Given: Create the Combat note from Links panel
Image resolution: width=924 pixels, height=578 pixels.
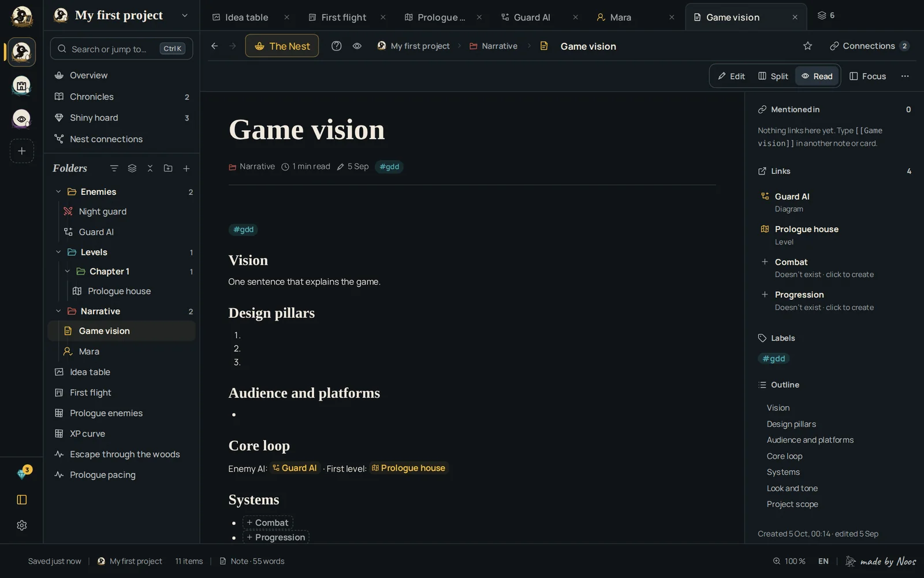Looking at the screenshot, I should pos(834,268).
